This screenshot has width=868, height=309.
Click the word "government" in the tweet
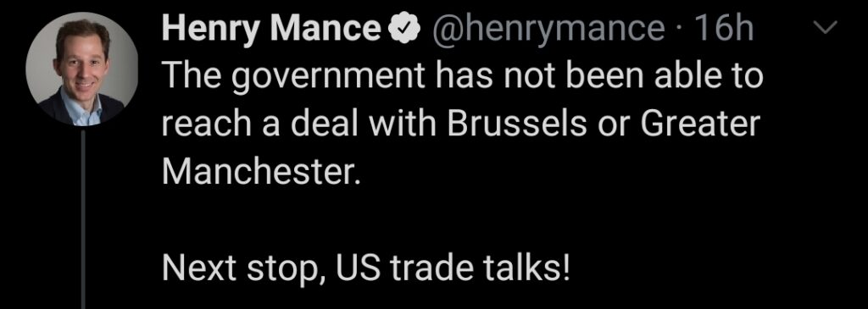(x=330, y=79)
